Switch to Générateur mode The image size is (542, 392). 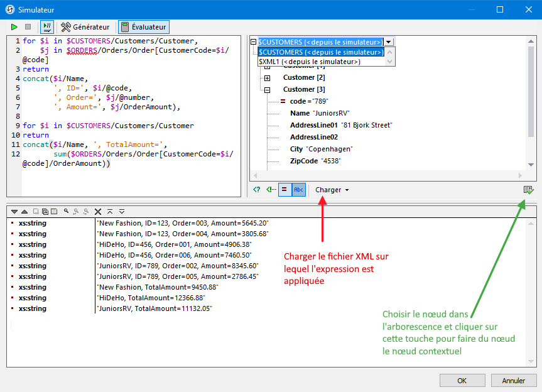click(85, 27)
